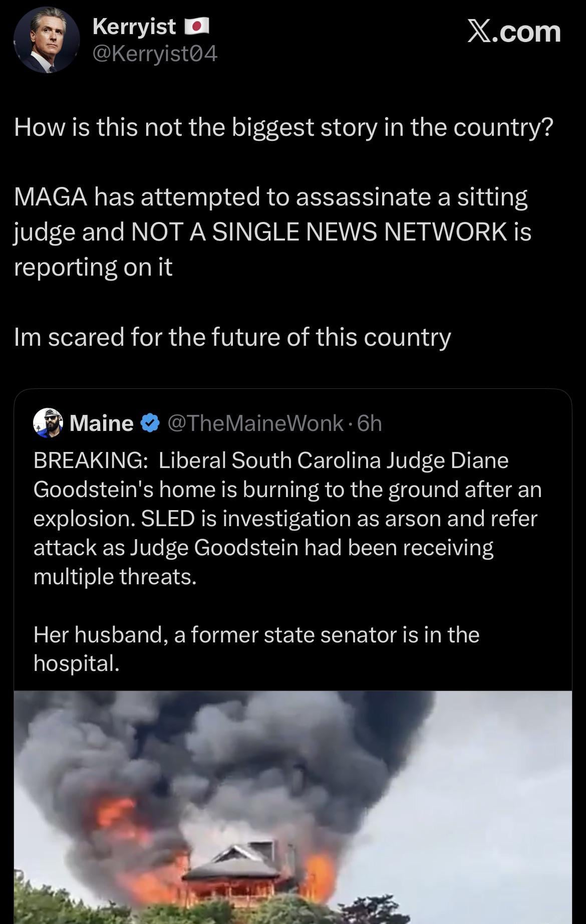586x924 pixels.
Task: Open the @TheMaineWonk handle
Action: pyautogui.click(x=255, y=423)
